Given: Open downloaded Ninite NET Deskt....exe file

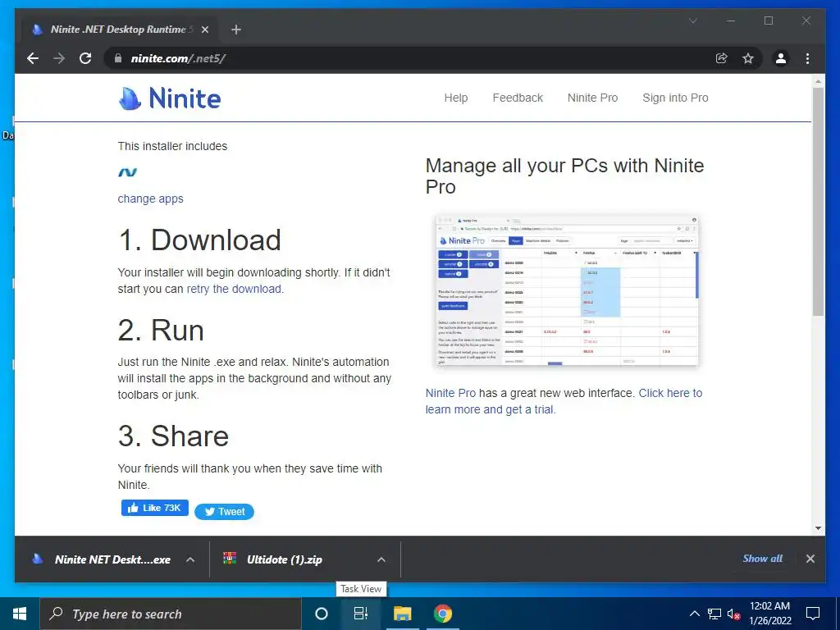Looking at the screenshot, I should (x=102, y=559).
